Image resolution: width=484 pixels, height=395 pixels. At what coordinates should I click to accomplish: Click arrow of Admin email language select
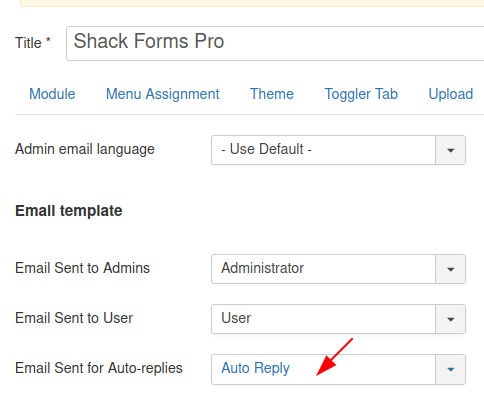(451, 150)
